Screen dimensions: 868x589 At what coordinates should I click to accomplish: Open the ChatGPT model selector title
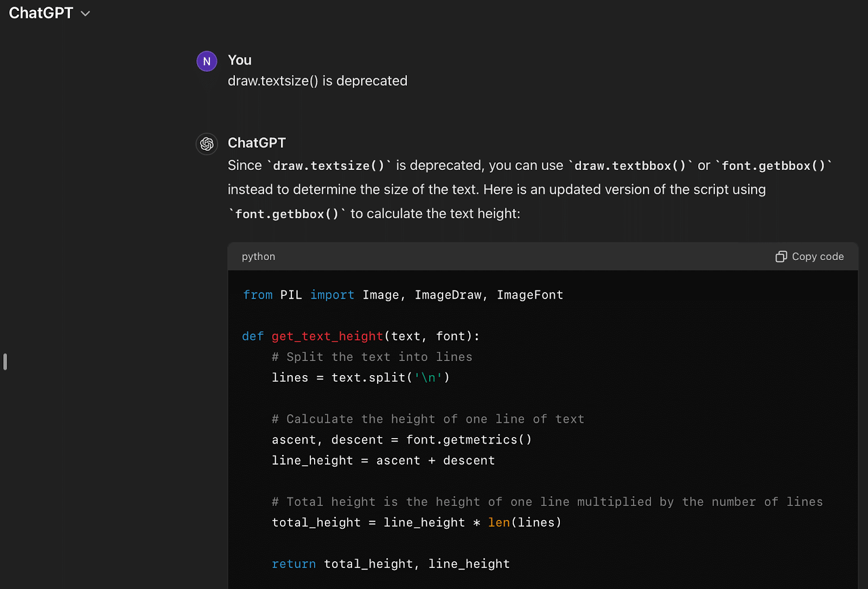click(x=41, y=13)
